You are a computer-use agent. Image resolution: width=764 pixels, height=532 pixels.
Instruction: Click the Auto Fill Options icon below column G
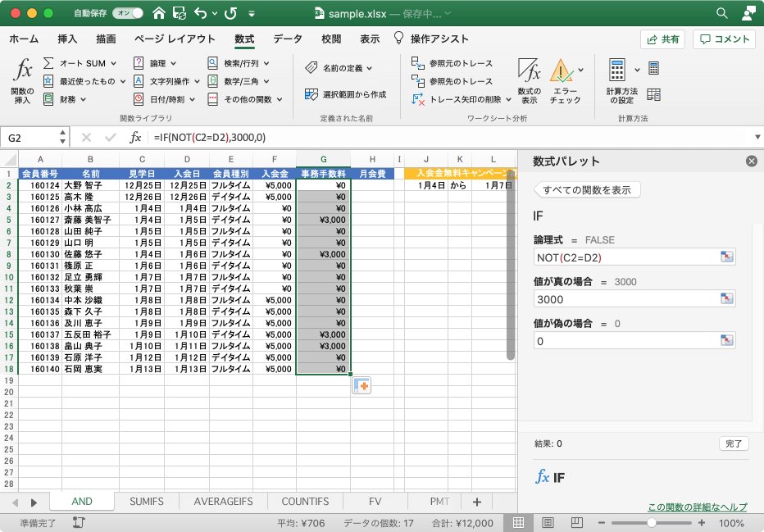click(x=362, y=385)
